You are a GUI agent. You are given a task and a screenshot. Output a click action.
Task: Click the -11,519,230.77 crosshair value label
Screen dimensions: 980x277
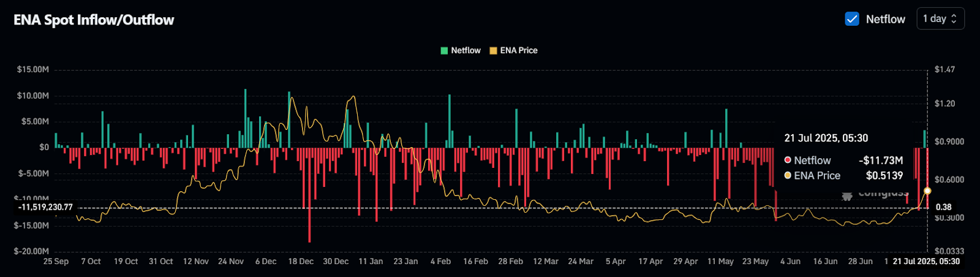[45, 208]
